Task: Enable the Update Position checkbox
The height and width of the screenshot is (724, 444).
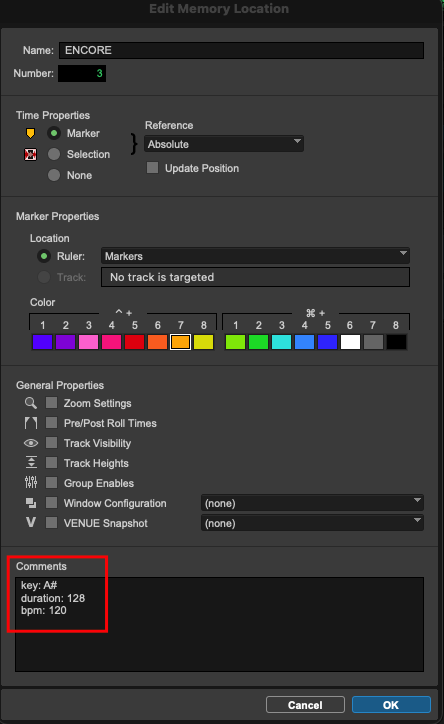Action: (x=152, y=168)
